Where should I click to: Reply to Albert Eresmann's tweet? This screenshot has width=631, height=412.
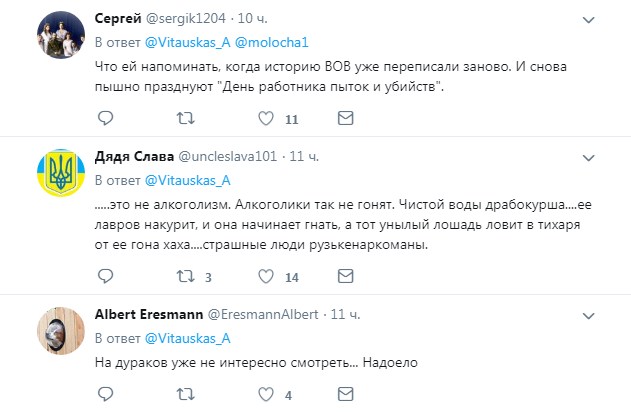point(106,395)
